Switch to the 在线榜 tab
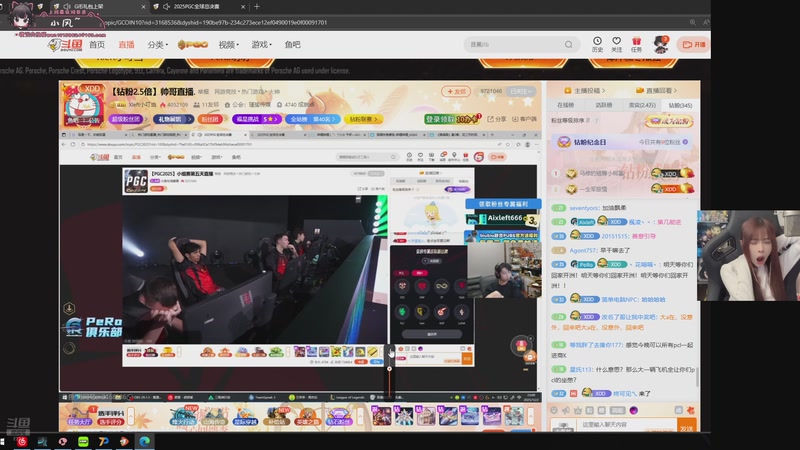 click(565, 105)
